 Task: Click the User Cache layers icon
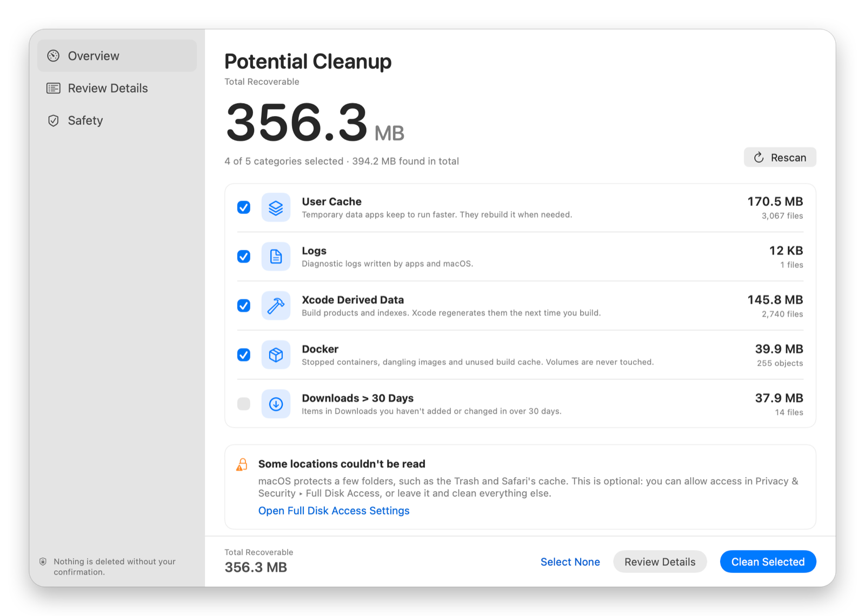tap(276, 207)
